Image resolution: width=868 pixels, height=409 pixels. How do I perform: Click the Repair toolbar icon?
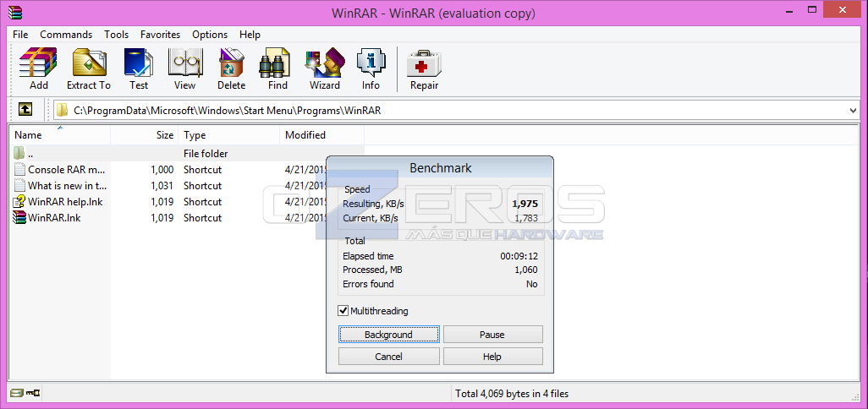[424, 65]
